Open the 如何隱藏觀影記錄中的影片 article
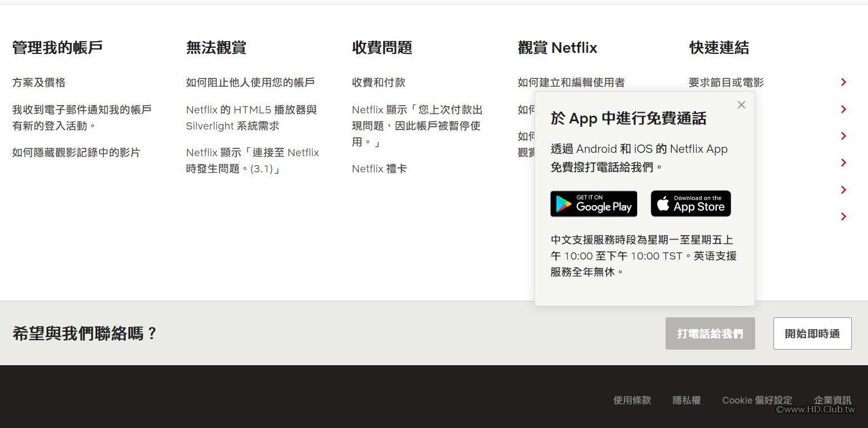Viewport: 868px width, 428px height. 76,152
